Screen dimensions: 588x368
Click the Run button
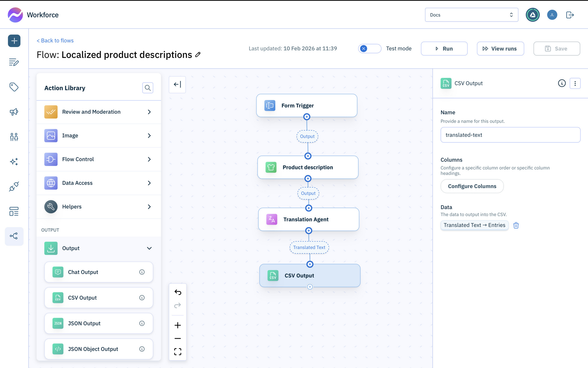coord(444,49)
